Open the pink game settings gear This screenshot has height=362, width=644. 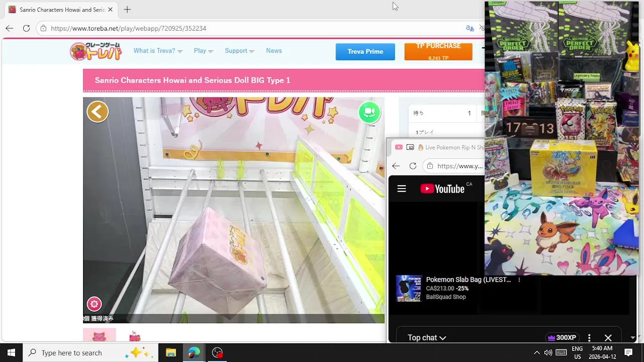(94, 304)
